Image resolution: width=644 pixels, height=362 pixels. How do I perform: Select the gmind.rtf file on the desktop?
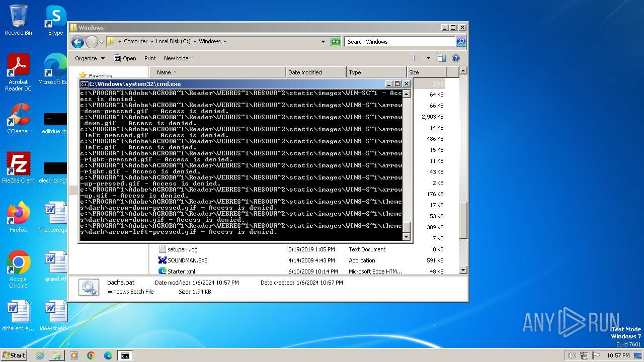pos(55,266)
